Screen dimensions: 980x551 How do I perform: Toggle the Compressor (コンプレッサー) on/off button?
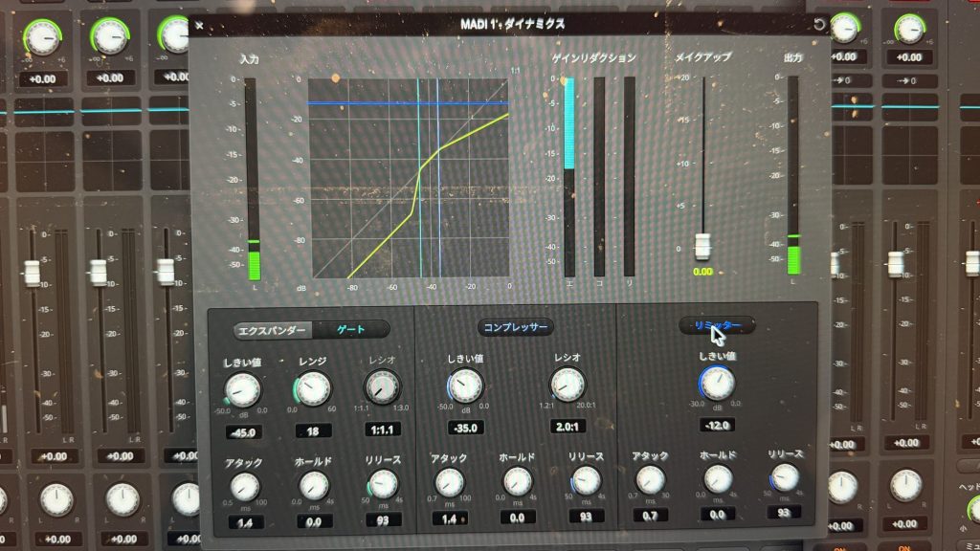(516, 327)
